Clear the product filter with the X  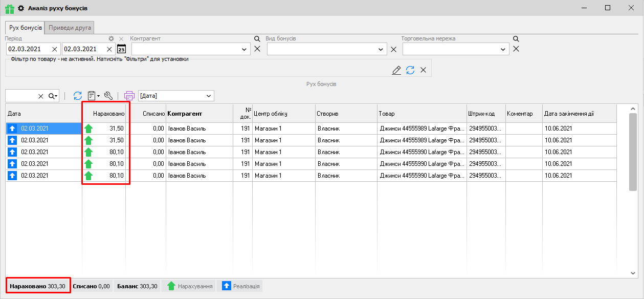pos(424,70)
